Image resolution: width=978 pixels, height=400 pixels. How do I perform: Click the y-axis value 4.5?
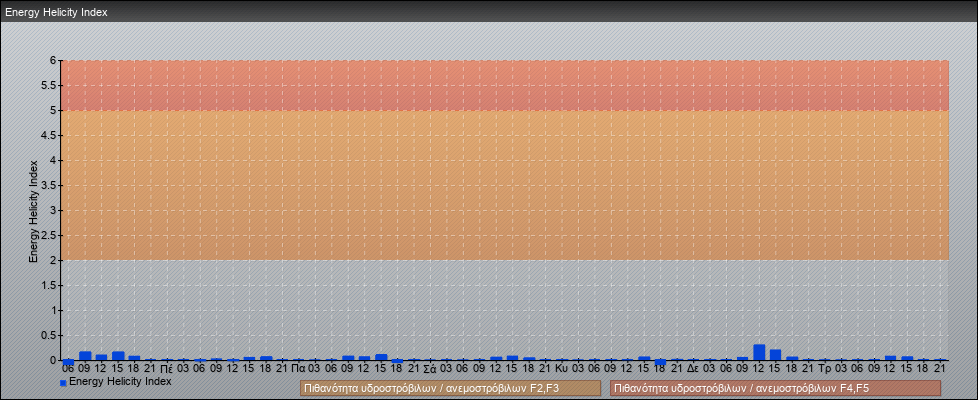[x=49, y=135]
